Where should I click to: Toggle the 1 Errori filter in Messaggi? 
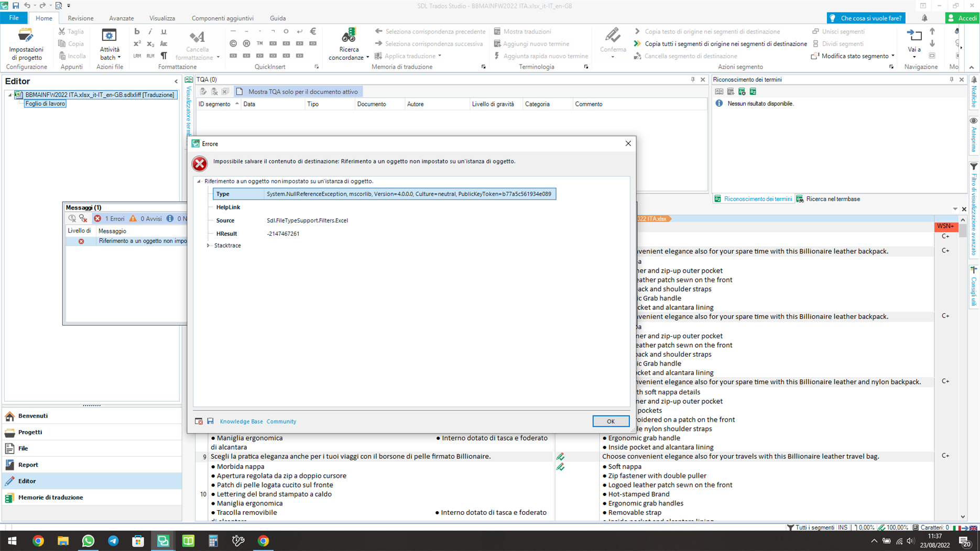(109, 218)
